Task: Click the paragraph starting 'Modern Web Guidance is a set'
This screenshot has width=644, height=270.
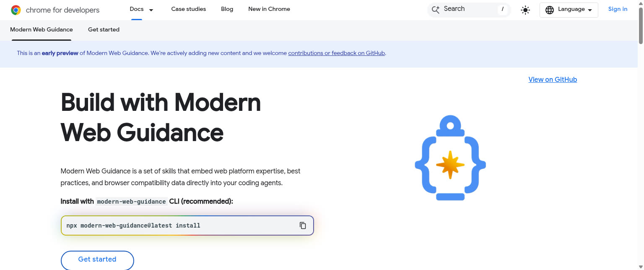Action: [181, 177]
